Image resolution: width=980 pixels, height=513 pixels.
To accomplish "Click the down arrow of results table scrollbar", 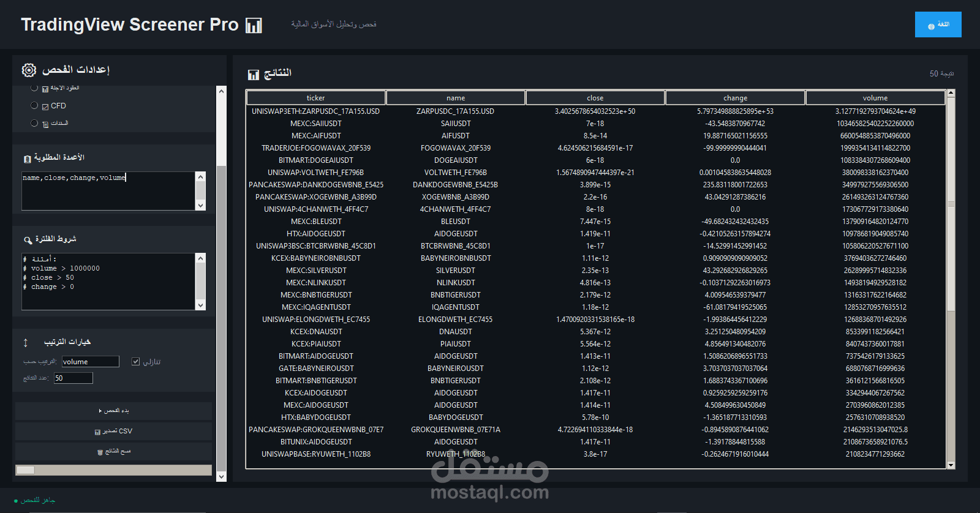I will [951, 465].
